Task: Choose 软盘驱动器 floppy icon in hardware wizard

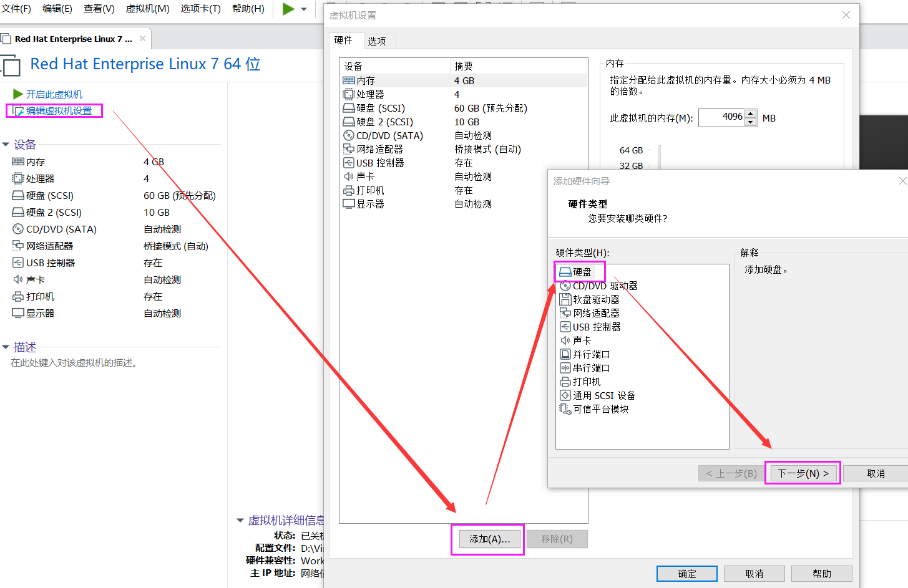Action: point(565,299)
